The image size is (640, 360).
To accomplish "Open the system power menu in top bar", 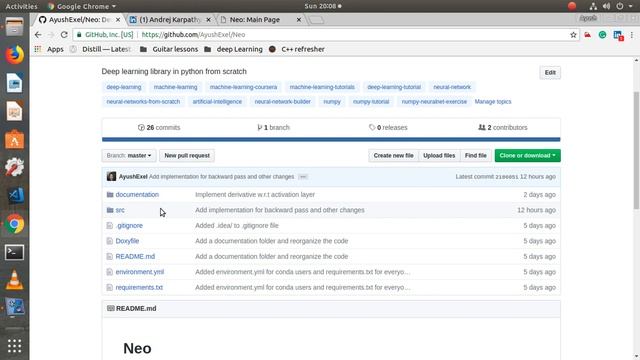I will point(624,6).
